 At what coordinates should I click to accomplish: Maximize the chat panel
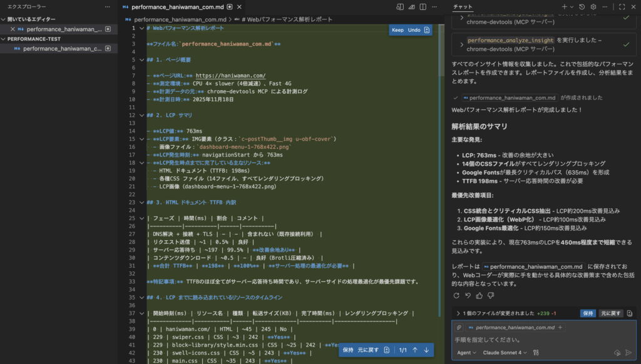(622, 7)
